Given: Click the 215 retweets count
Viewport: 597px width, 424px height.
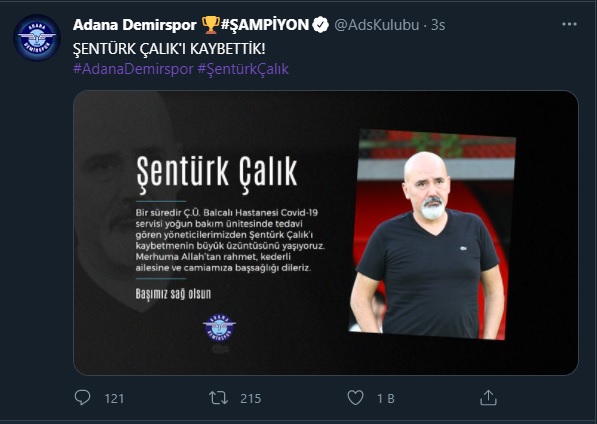Looking at the screenshot, I should pos(251,398).
